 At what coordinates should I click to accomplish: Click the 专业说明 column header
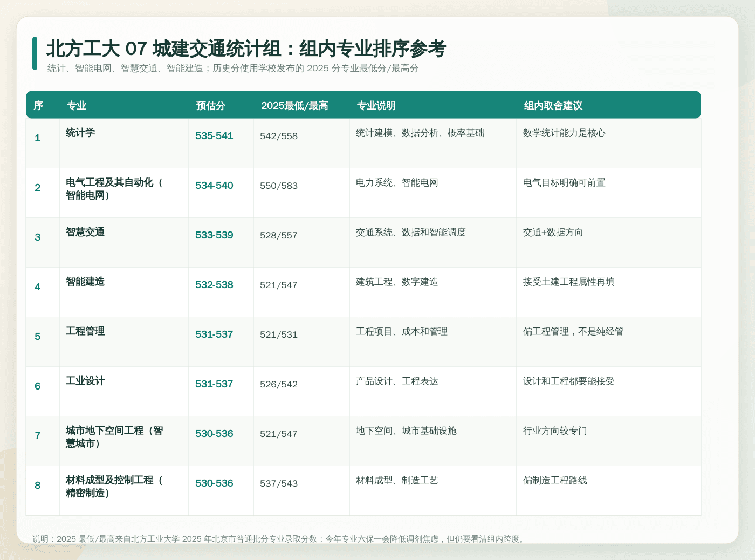[376, 105]
